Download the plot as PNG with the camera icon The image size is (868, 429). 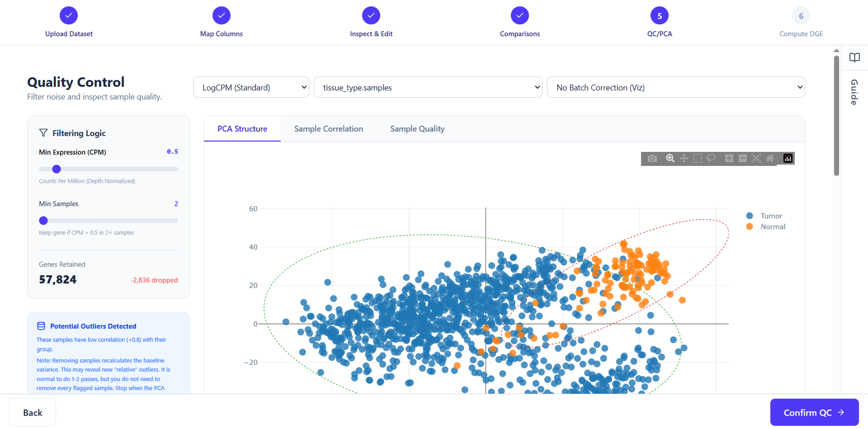(652, 158)
